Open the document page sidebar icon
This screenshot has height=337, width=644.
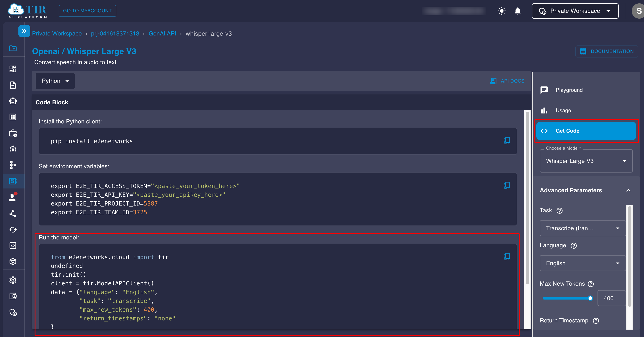point(13,85)
